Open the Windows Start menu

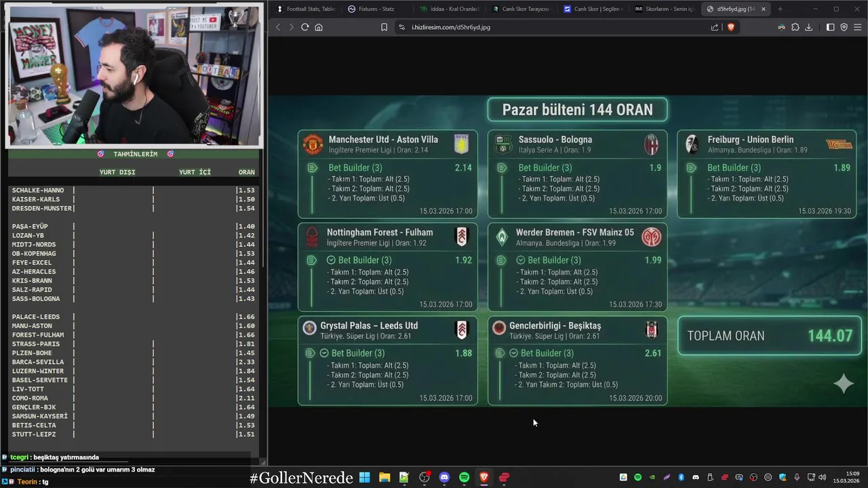tap(364, 477)
